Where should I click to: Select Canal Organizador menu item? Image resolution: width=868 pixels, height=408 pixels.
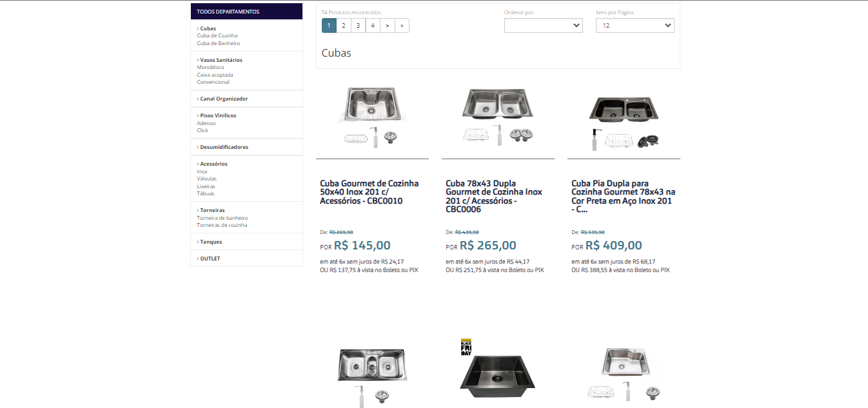(x=223, y=99)
